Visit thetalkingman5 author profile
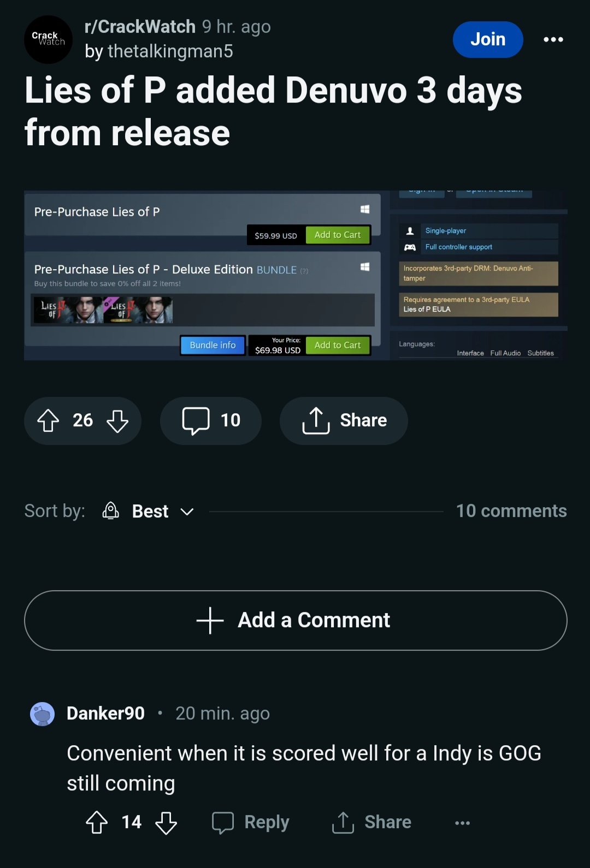 170,51
